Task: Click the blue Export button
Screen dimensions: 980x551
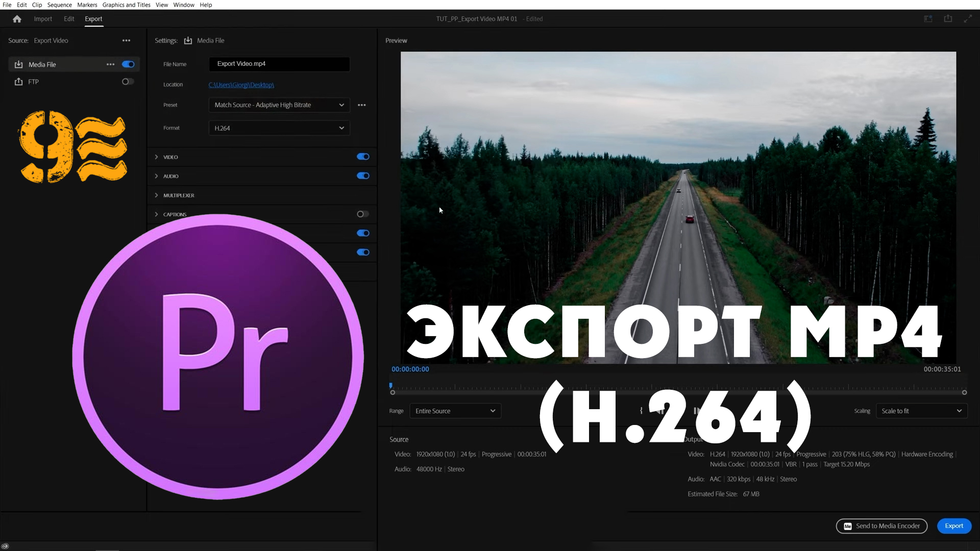Action: [x=953, y=526]
